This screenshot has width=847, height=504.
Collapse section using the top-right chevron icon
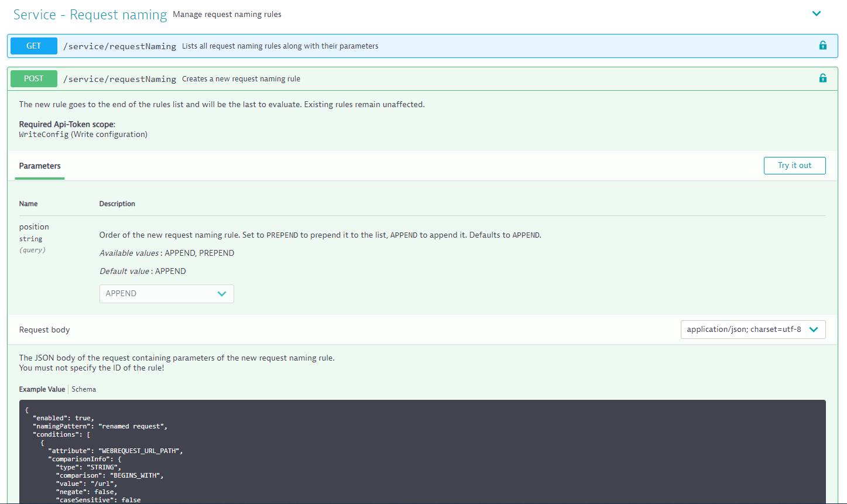817,14
